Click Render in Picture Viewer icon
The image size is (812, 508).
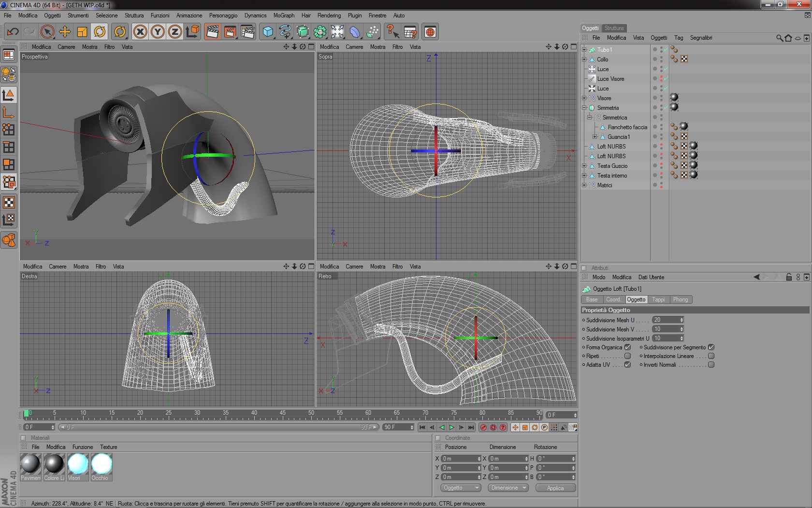(x=230, y=32)
